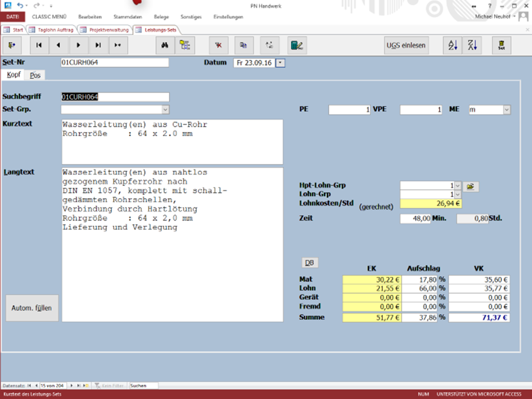
Task: Click into the Suchen search field
Action: [143, 386]
